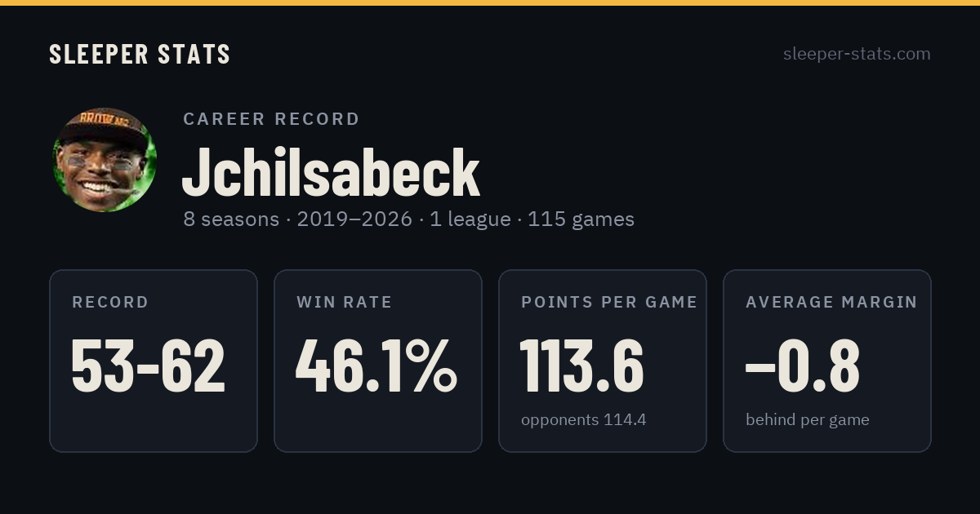Click the AVERAGE MARGIN label
This screenshot has width=980, height=514.
(x=831, y=303)
